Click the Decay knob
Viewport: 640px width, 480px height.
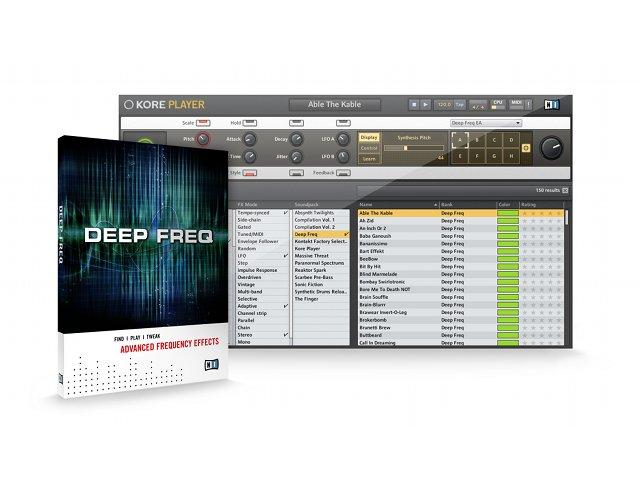pyautogui.click(x=297, y=139)
